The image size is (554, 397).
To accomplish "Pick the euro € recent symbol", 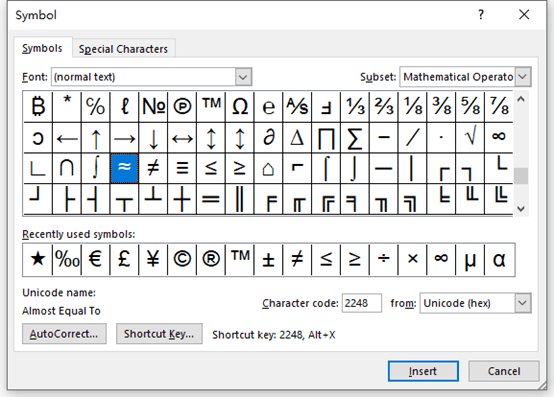I will pyautogui.click(x=95, y=260).
